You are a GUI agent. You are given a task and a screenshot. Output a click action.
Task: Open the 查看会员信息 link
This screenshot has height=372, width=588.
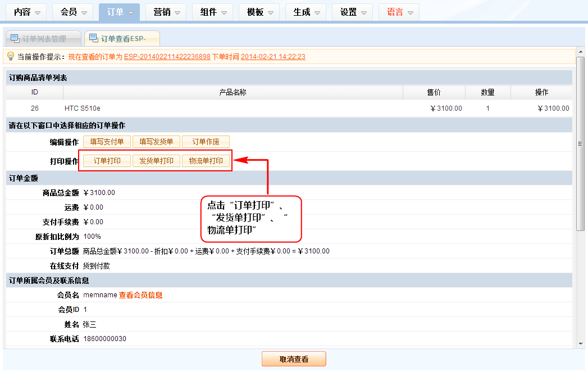click(140, 295)
